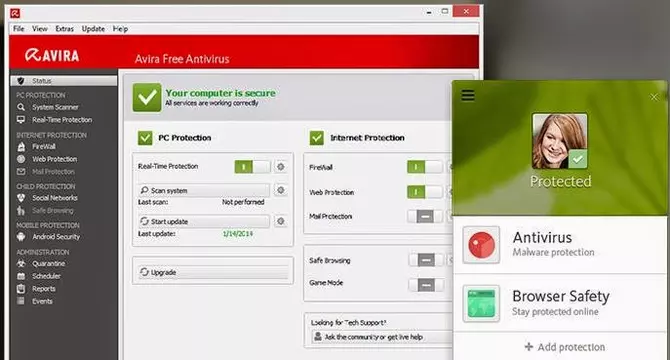Viewport: 670px width, 360px height.
Task: Open the Extras menu
Action: click(65, 29)
